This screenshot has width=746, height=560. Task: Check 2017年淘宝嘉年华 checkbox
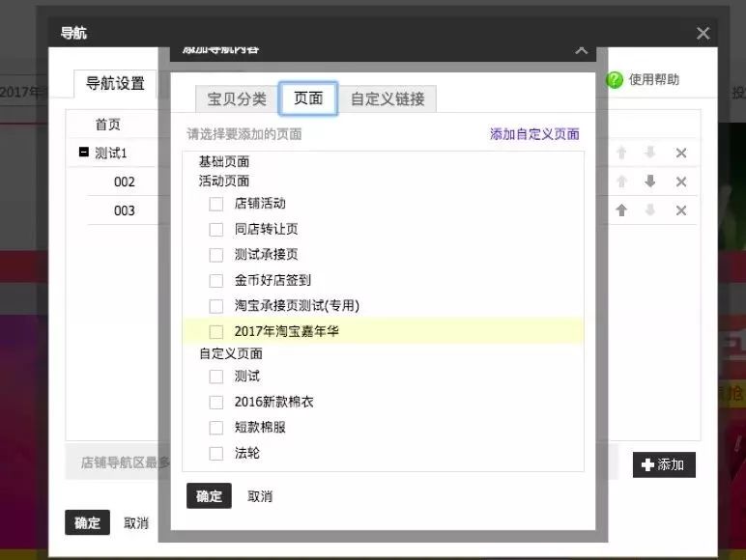(x=216, y=331)
